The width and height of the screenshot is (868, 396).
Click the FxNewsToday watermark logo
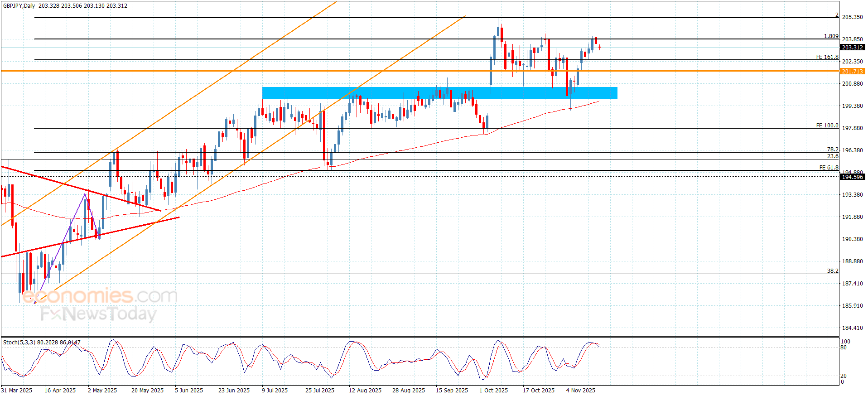98,314
